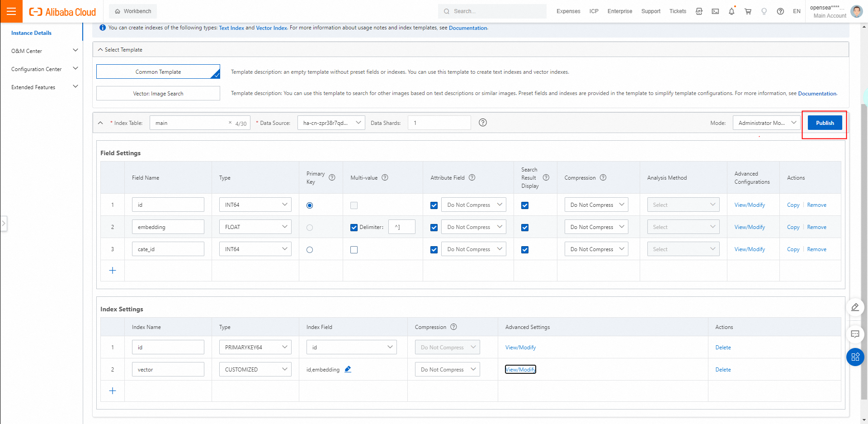Click the add field plus icon
The image size is (868, 424).
coord(113,271)
